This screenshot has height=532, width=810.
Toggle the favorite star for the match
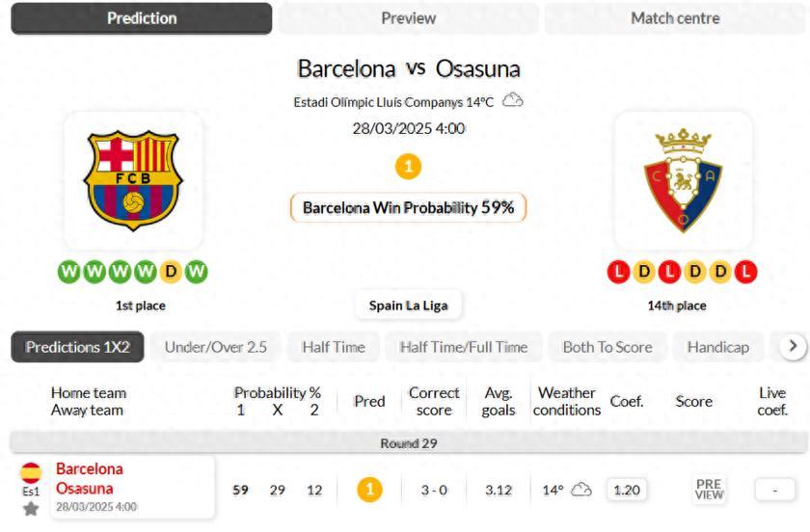click(x=31, y=508)
